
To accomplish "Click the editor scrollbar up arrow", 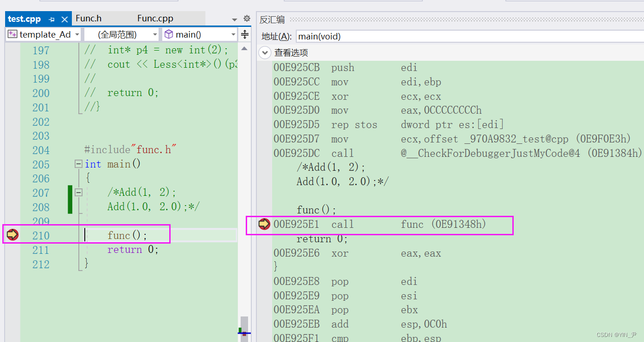I will (x=244, y=48).
